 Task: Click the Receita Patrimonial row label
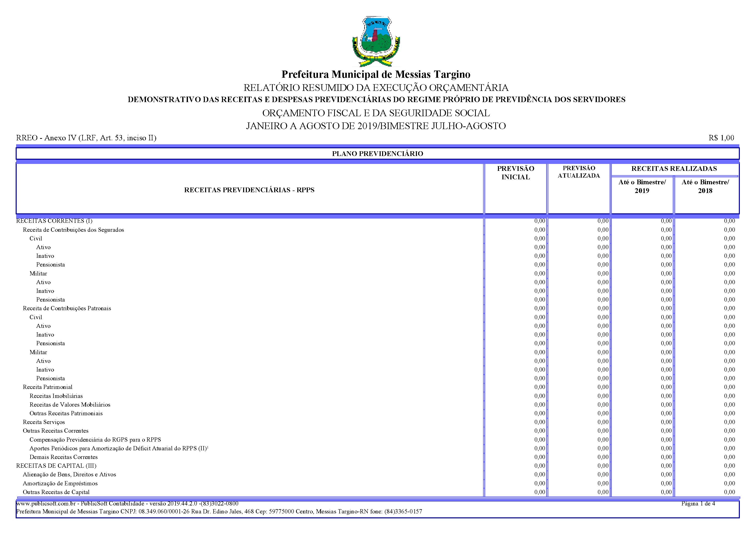coord(47,387)
